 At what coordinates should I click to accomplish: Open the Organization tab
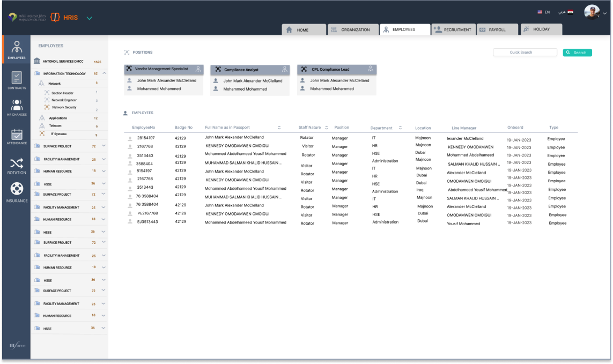[x=351, y=30]
